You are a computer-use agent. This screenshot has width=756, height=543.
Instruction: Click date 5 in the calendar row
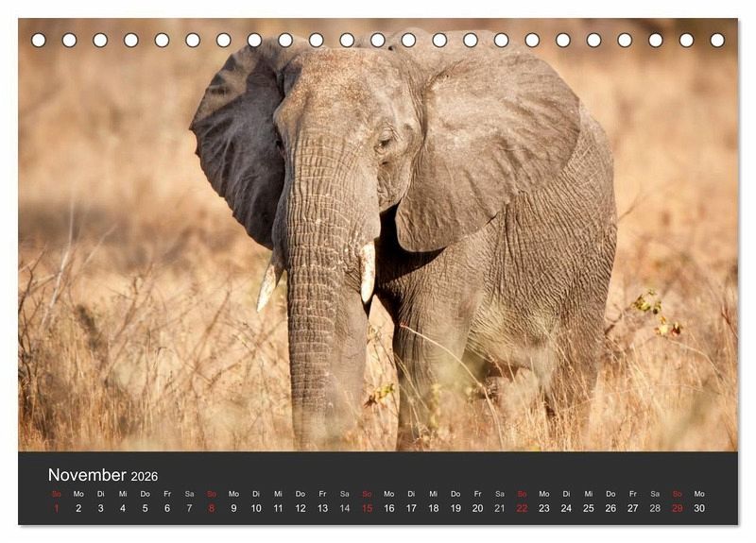click(x=145, y=508)
